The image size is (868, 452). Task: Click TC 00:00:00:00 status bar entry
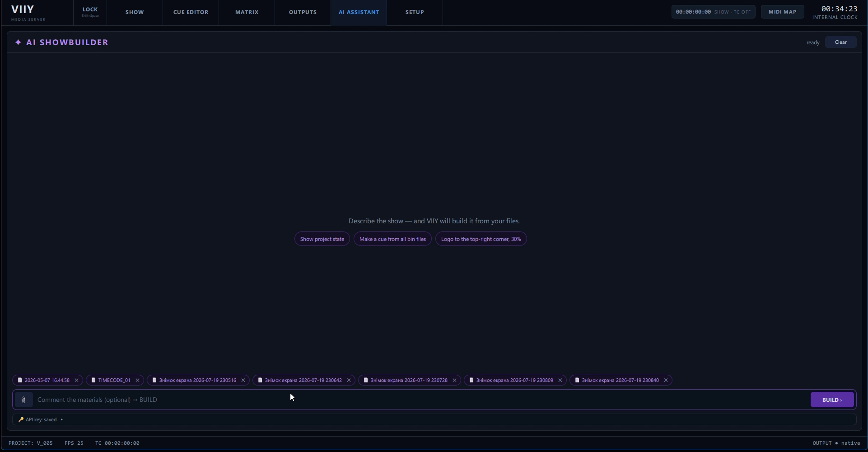[x=117, y=443]
